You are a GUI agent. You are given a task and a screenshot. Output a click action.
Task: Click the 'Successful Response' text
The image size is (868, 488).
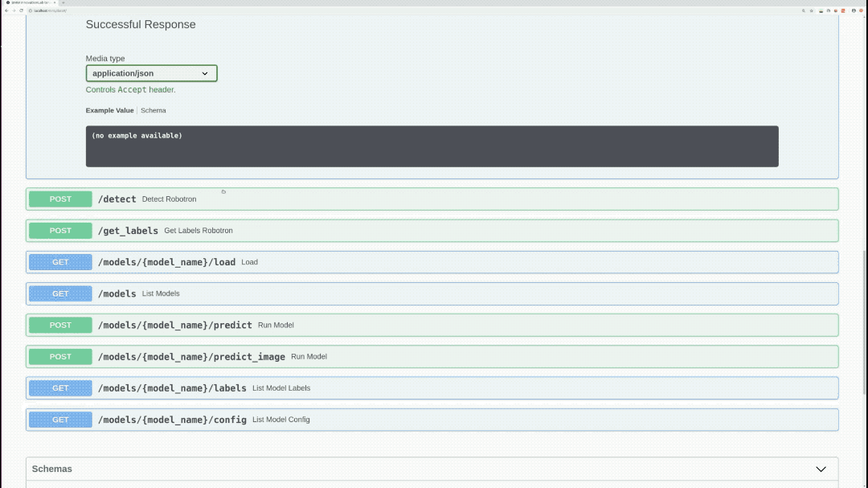[141, 24]
